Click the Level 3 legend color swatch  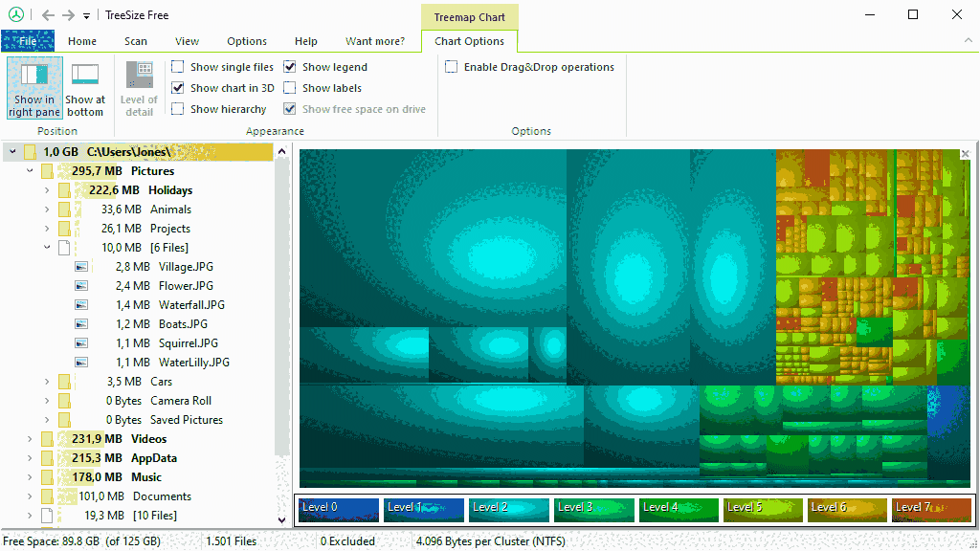coord(593,510)
